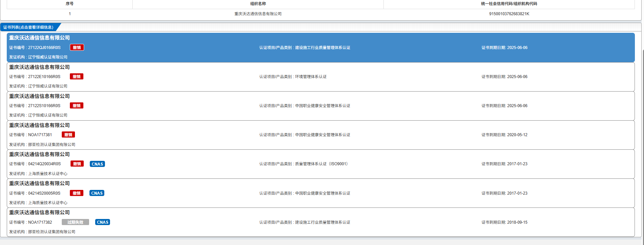Open certificate number 04214Q20034R0S

[x=45, y=164]
